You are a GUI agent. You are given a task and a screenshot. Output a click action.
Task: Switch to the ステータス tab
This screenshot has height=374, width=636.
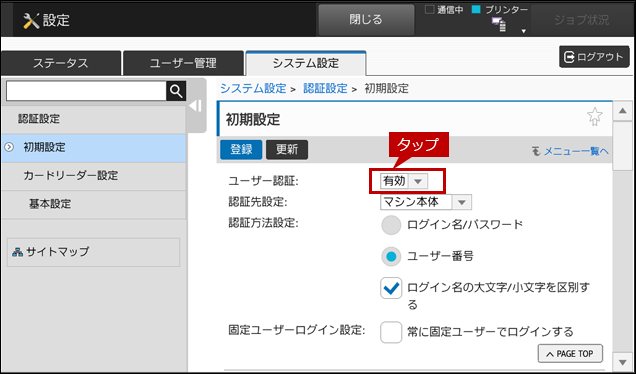tap(61, 63)
